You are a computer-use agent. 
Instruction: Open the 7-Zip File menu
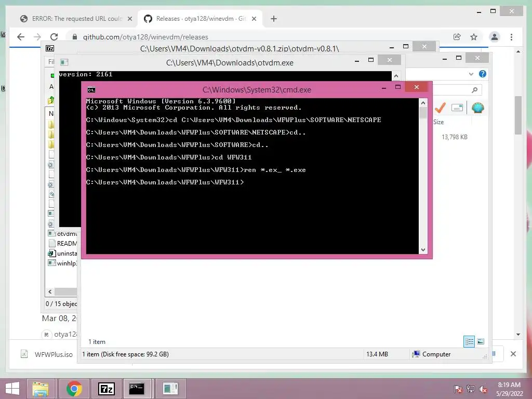pos(51,61)
